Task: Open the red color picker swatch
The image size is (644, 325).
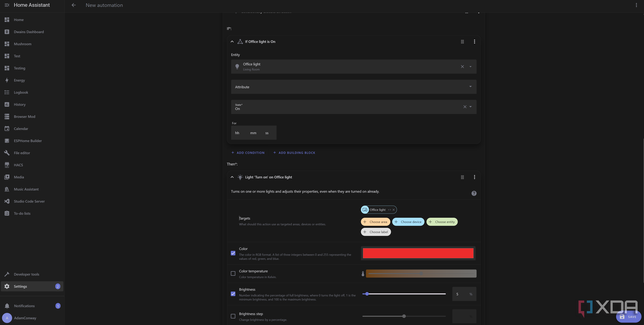Action: 418,253
